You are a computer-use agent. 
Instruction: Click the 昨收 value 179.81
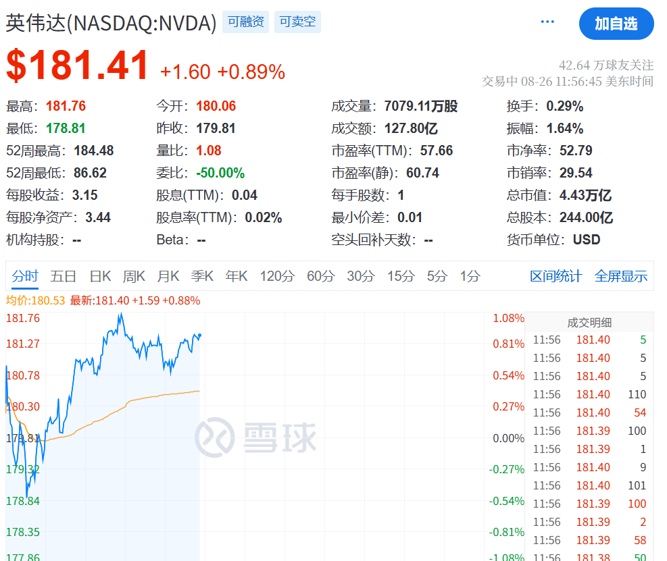216,128
